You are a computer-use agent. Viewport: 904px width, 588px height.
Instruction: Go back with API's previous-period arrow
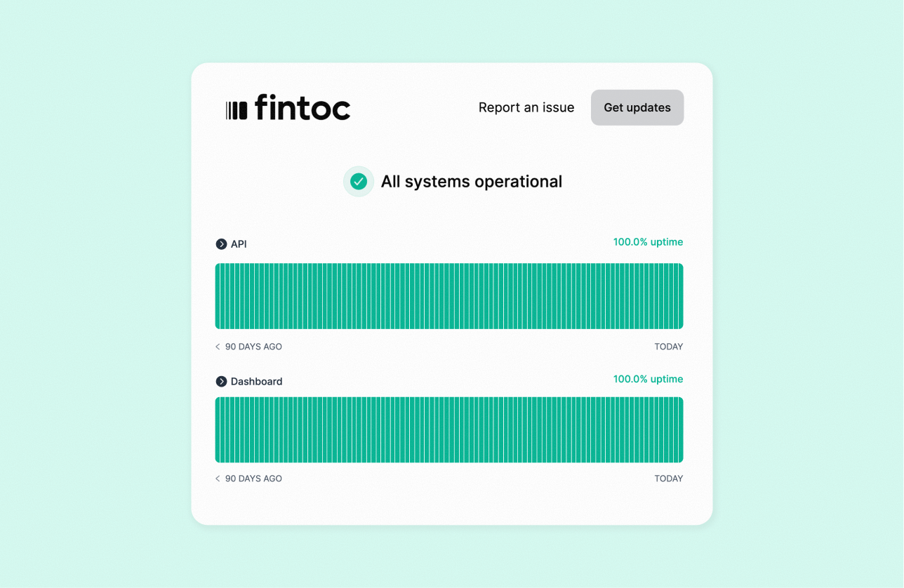click(218, 347)
